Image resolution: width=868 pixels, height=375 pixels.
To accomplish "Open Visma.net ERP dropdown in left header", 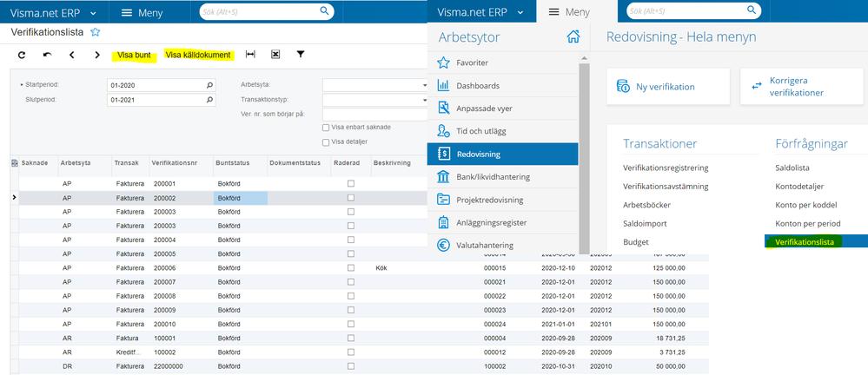I will click(53, 12).
